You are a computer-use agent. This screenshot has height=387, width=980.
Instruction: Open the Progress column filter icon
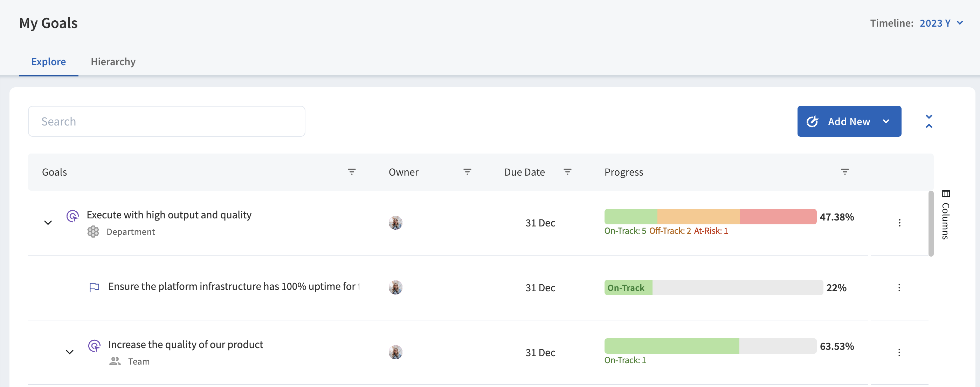coord(844,172)
